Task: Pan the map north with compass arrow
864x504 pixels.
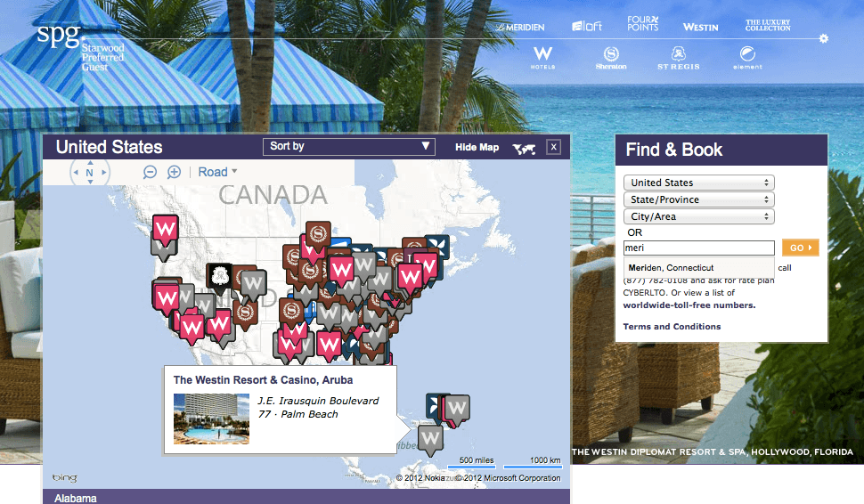Action: click(90, 163)
